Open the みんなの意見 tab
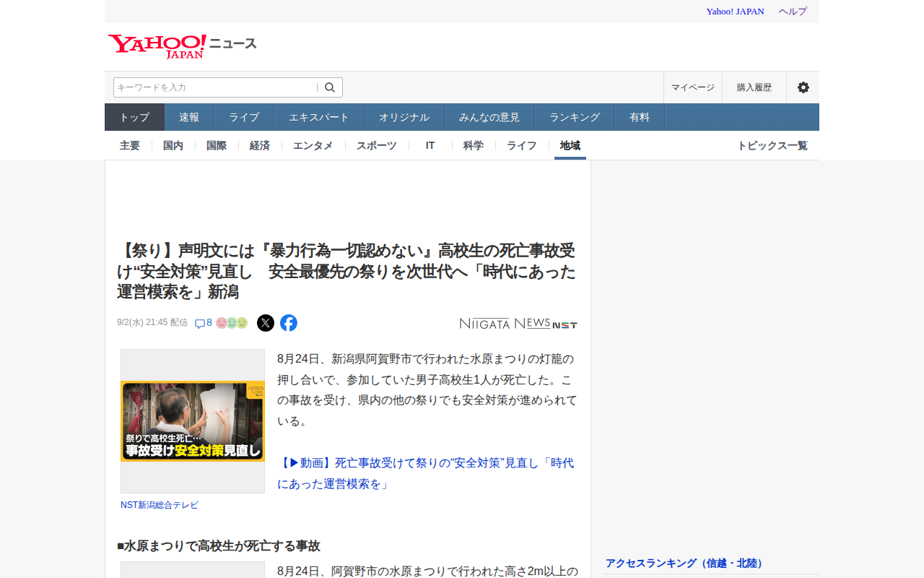Viewport: 924px width, 578px height. [489, 117]
